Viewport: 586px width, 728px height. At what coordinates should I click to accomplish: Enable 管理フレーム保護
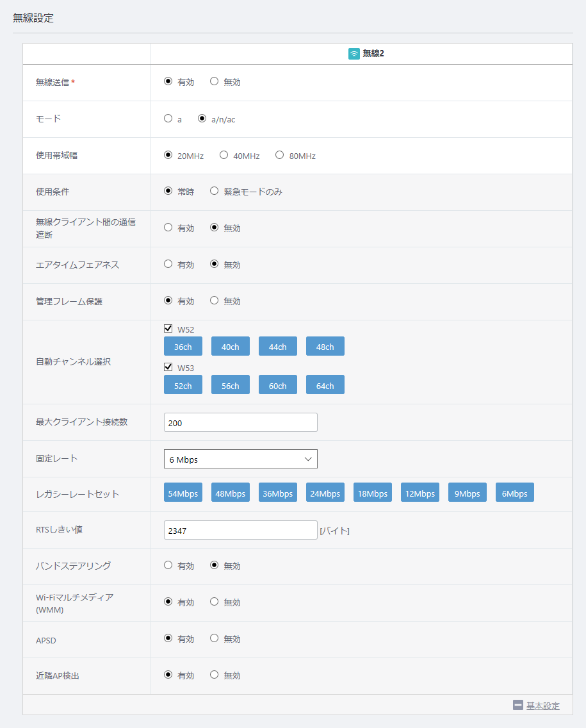click(168, 301)
